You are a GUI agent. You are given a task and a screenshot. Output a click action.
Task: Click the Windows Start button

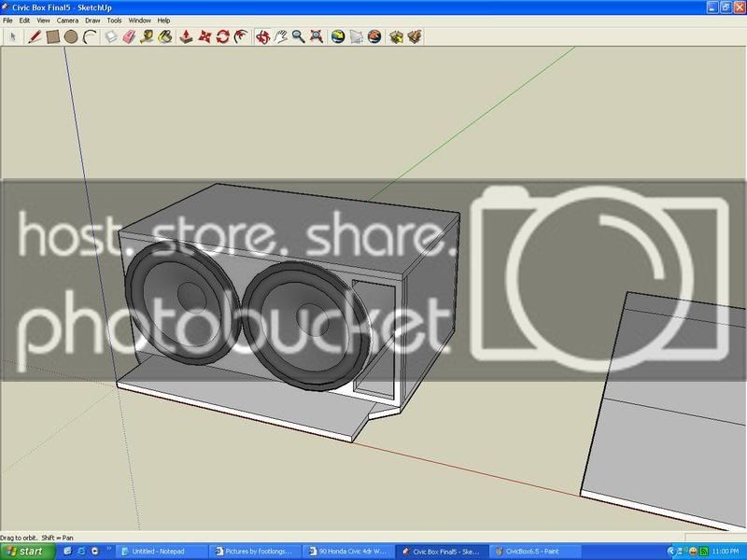tap(28, 552)
